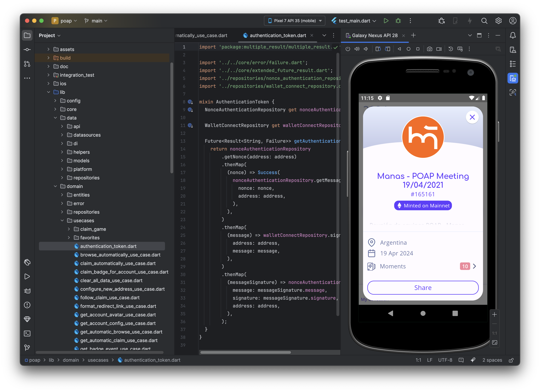540x392 pixels.
Task: Switch to the matically_use_case.dart tab
Action: pyautogui.click(x=201, y=35)
